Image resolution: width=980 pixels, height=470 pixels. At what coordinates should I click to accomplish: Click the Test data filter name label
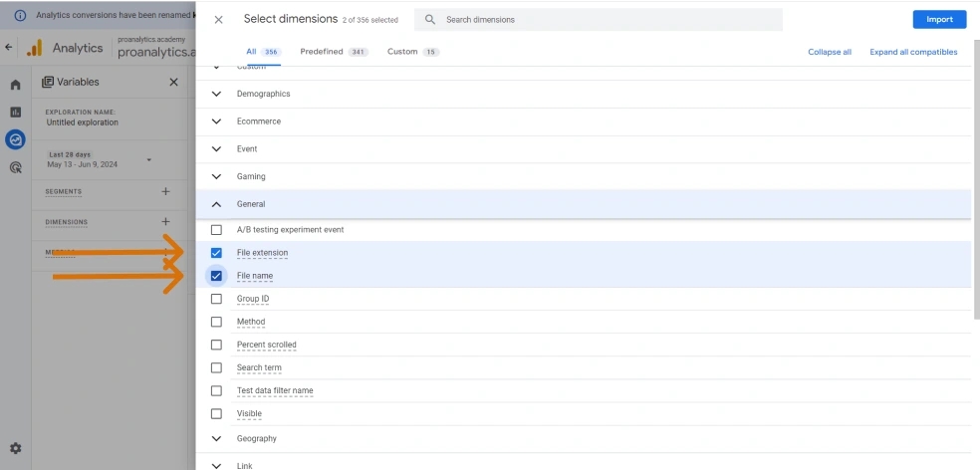click(x=275, y=390)
